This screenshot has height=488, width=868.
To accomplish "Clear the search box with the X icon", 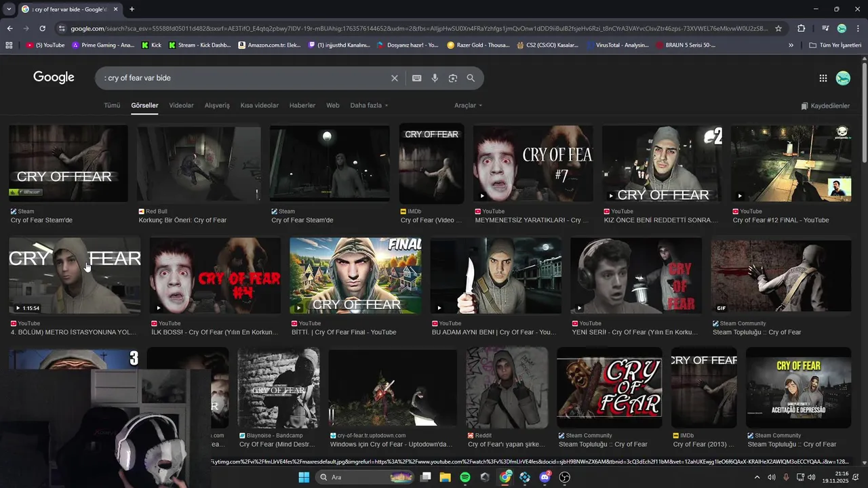I will [x=394, y=78].
